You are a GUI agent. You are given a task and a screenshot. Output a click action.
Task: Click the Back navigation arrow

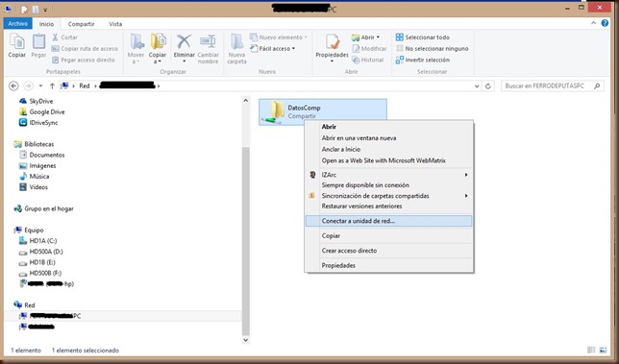point(13,85)
